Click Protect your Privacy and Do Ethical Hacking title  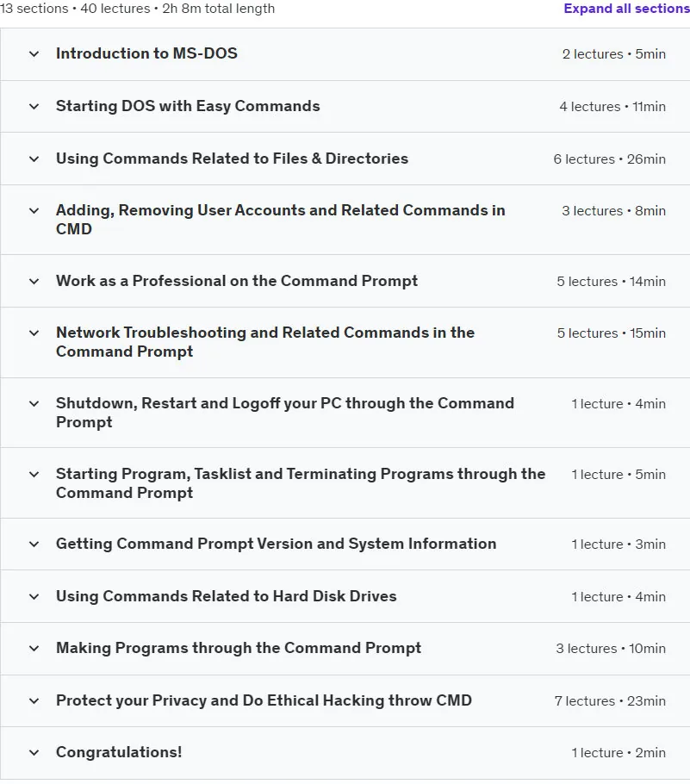coord(264,700)
